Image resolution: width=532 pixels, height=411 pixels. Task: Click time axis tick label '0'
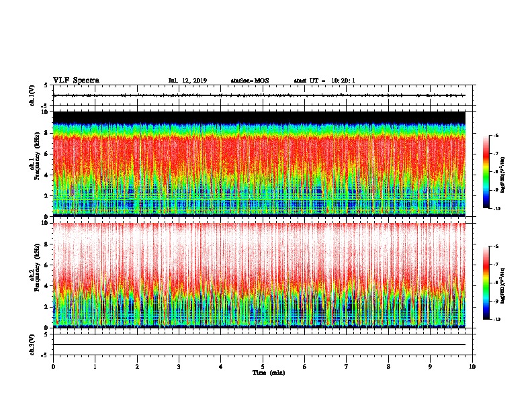(x=53, y=367)
